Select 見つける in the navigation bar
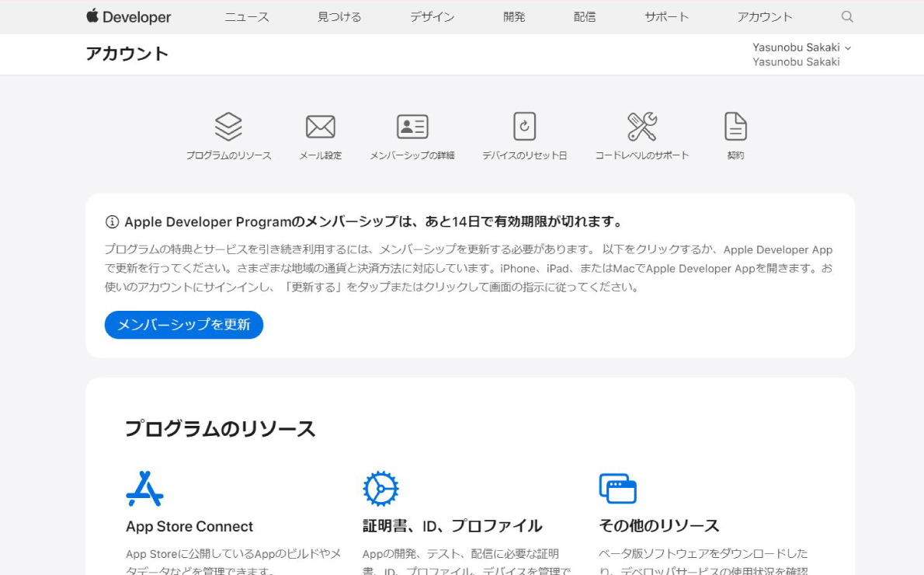This screenshot has width=924, height=575. point(339,16)
